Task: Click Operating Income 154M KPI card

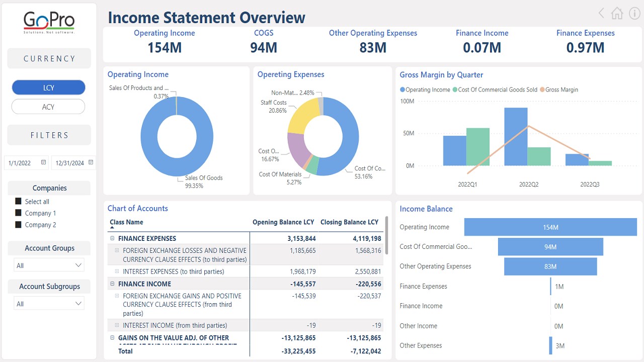Action: tap(165, 42)
